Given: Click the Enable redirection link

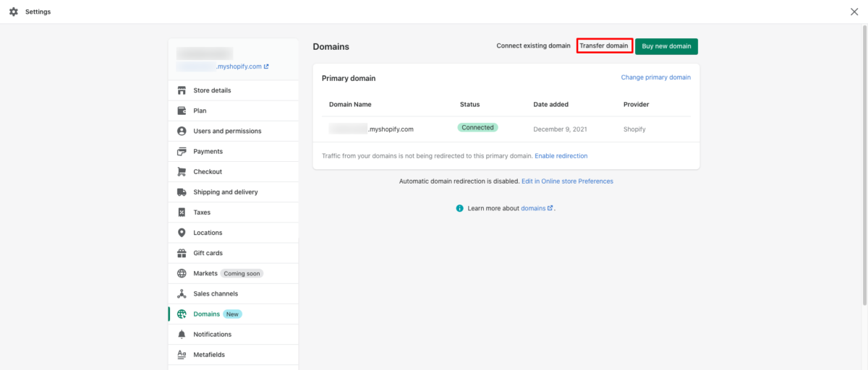Looking at the screenshot, I should (x=561, y=156).
